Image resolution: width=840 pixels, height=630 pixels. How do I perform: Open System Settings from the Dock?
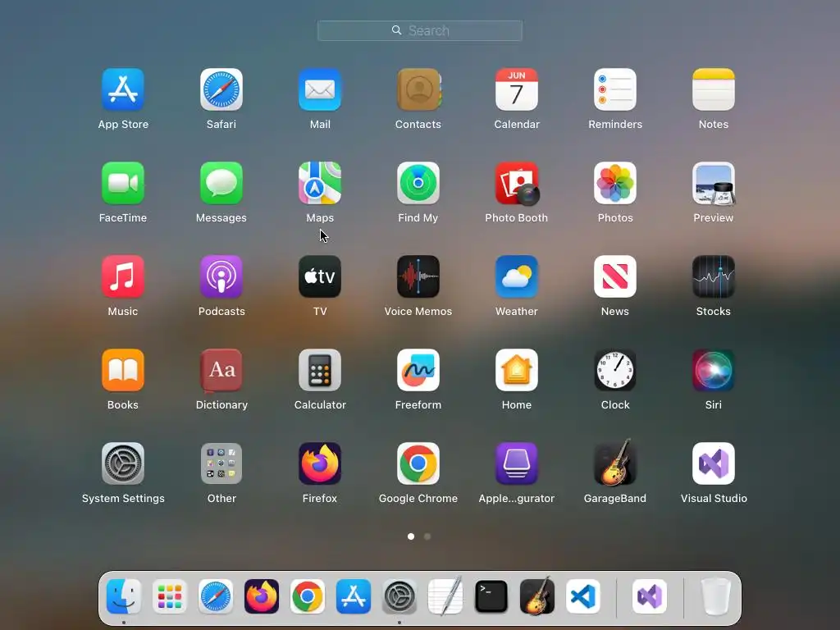tap(399, 597)
